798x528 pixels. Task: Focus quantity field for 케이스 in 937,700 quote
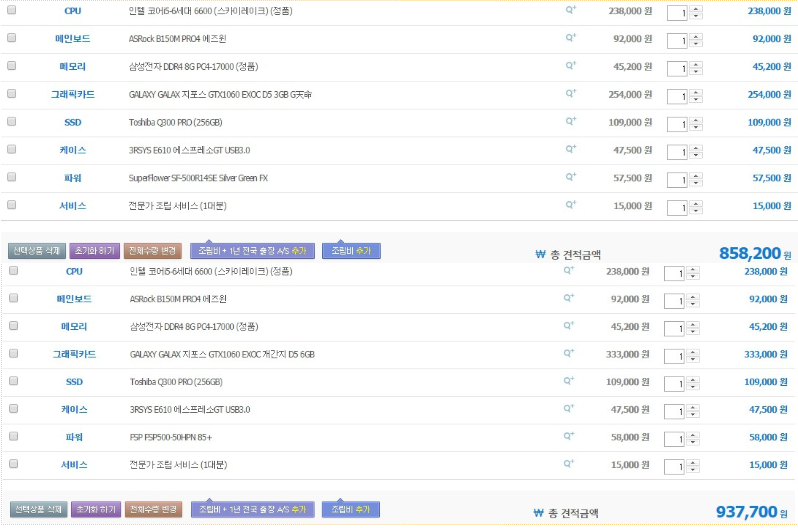674,411
